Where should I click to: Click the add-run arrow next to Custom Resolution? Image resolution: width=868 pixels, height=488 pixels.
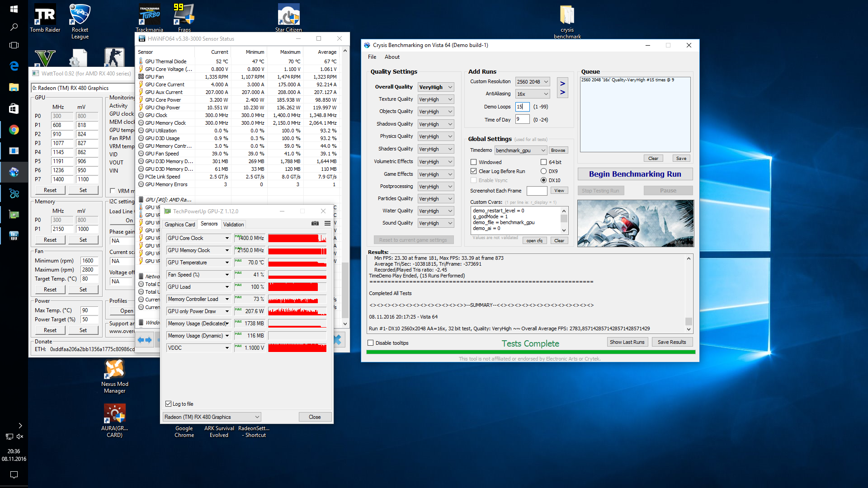(562, 84)
